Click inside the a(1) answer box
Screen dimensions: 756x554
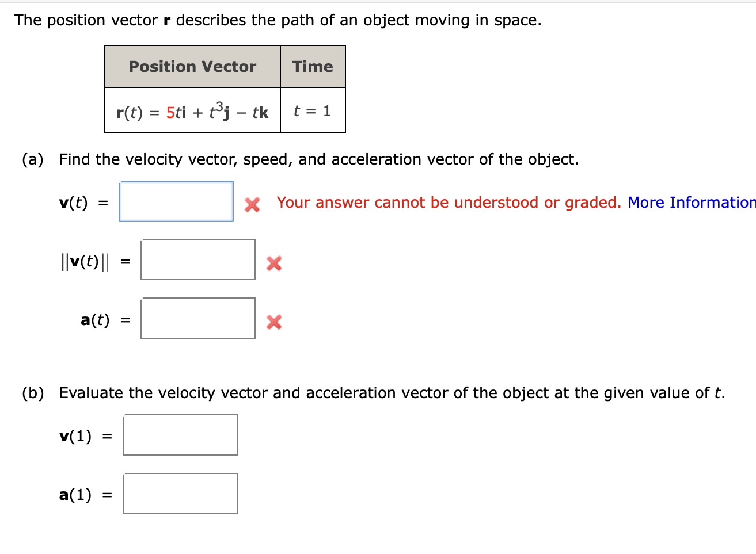click(x=180, y=494)
